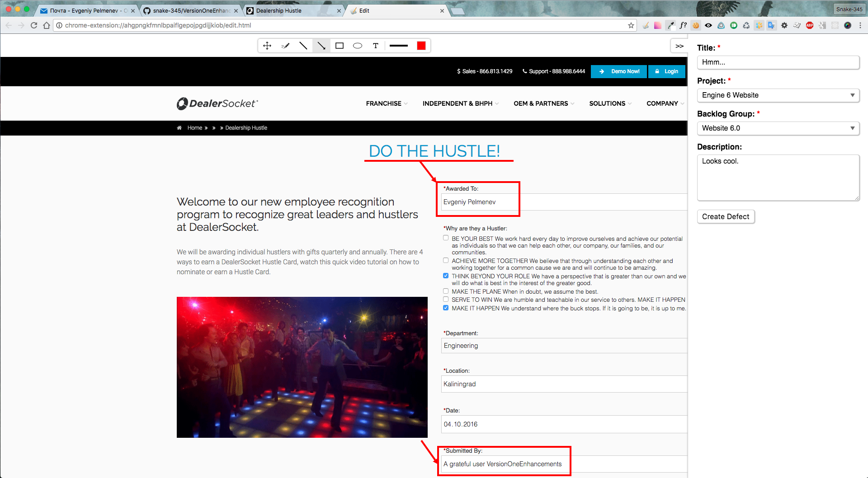Click the Demo Now! button

tap(619, 71)
